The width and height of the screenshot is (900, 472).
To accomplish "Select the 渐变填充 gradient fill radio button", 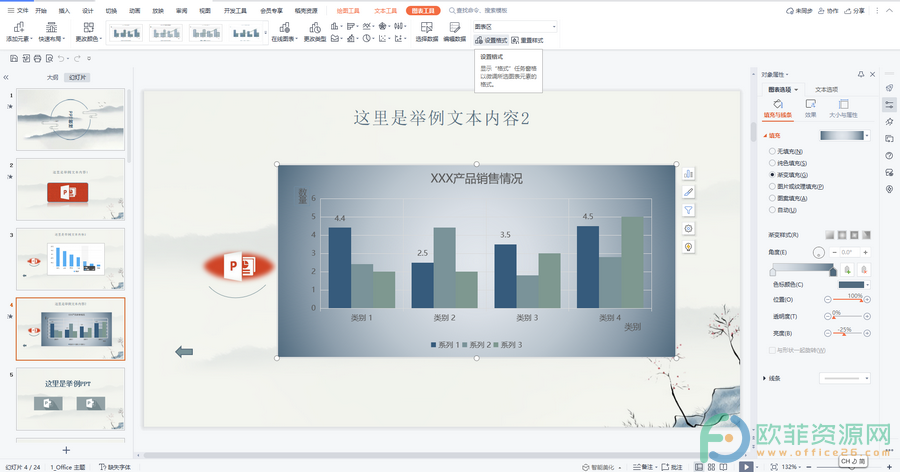I will pos(772,175).
